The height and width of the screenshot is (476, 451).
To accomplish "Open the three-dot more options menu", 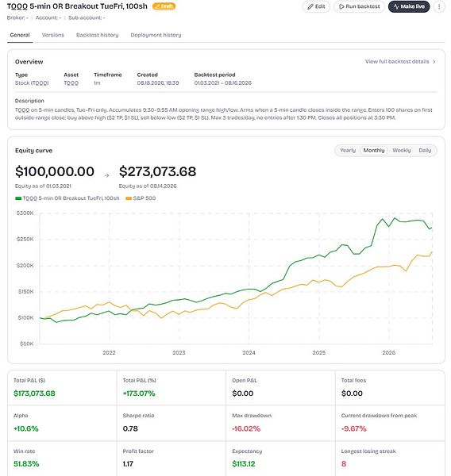I will (439, 6).
